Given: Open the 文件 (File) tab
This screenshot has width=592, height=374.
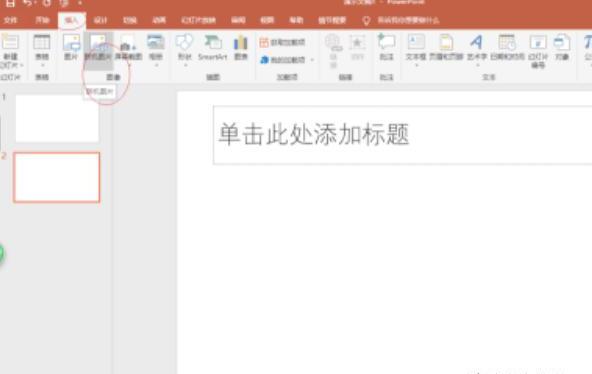Looking at the screenshot, I should (x=11, y=20).
